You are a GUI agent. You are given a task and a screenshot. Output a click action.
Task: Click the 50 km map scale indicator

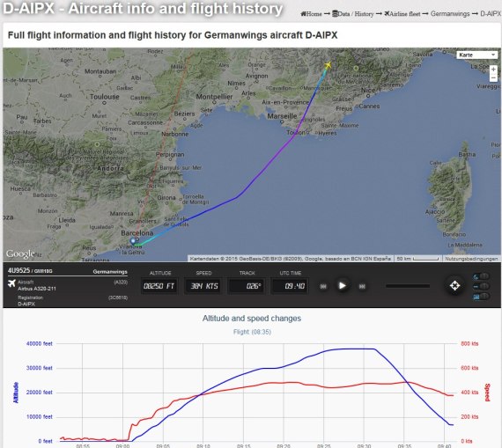(x=417, y=259)
